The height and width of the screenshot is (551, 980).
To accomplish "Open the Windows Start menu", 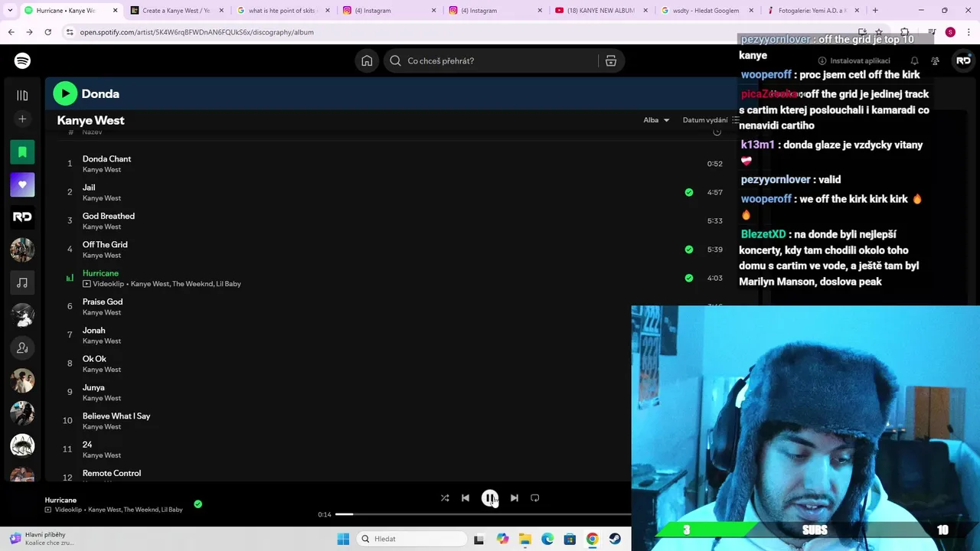I will tap(343, 539).
